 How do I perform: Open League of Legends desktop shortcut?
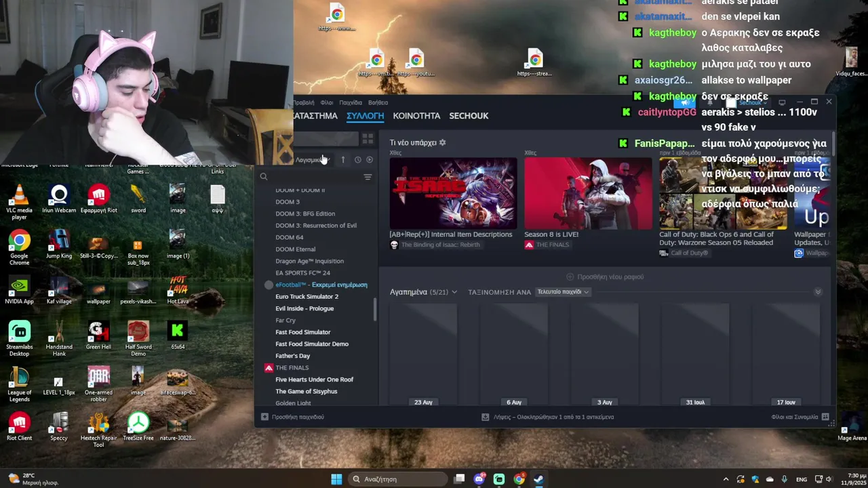tap(19, 384)
